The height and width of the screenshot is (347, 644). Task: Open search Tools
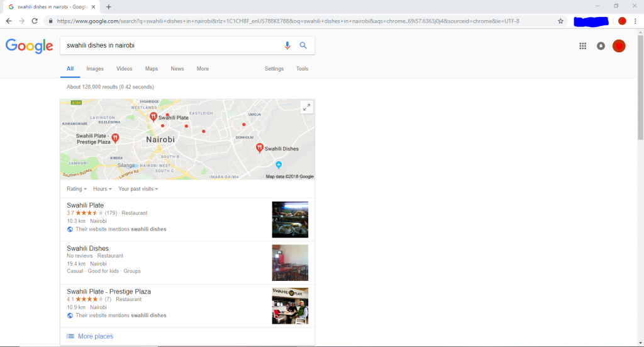[303, 69]
